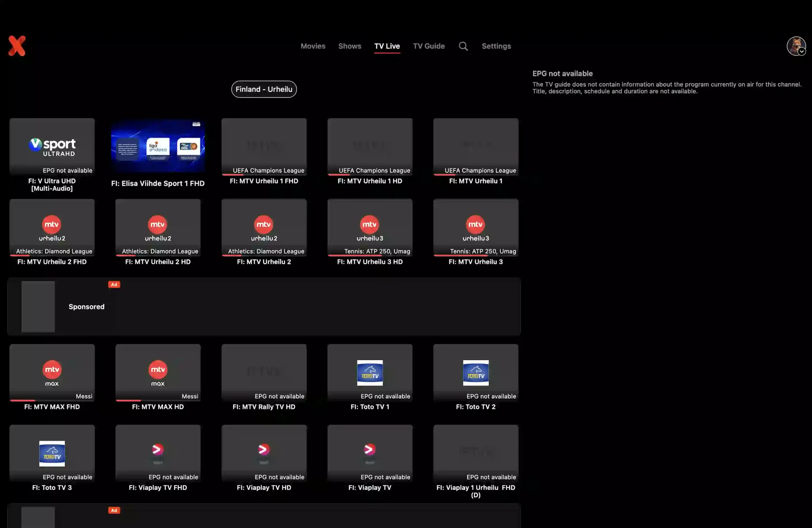Click the progress bar under MTV Urheilu 2 FHD
The image size is (812, 528).
coord(52,256)
